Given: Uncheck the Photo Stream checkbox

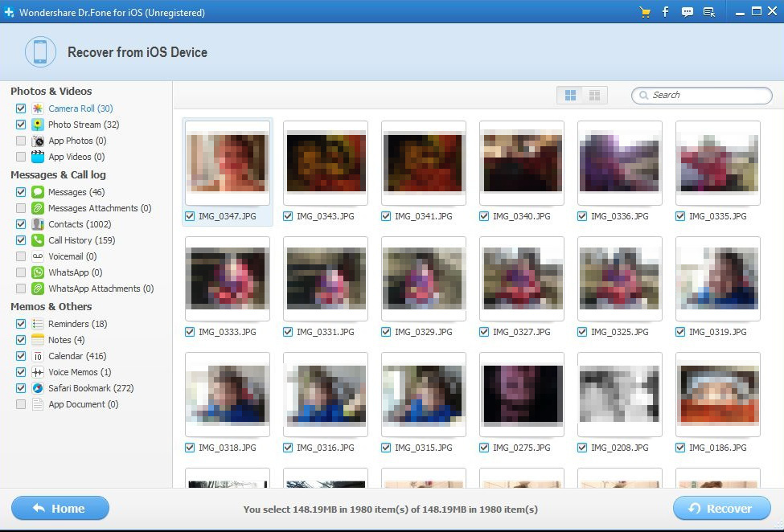Looking at the screenshot, I should point(20,125).
